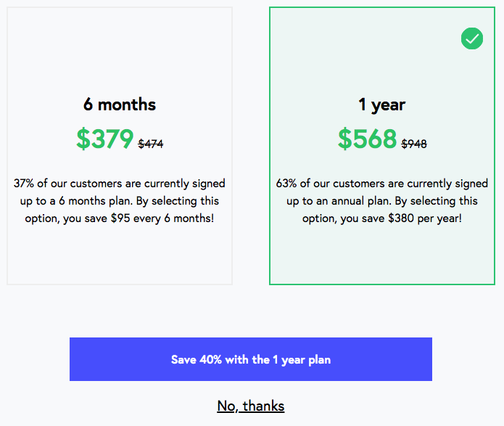Click the Save 40% with 1 year plan button
Screen dimensions: 504x426
pos(251,359)
